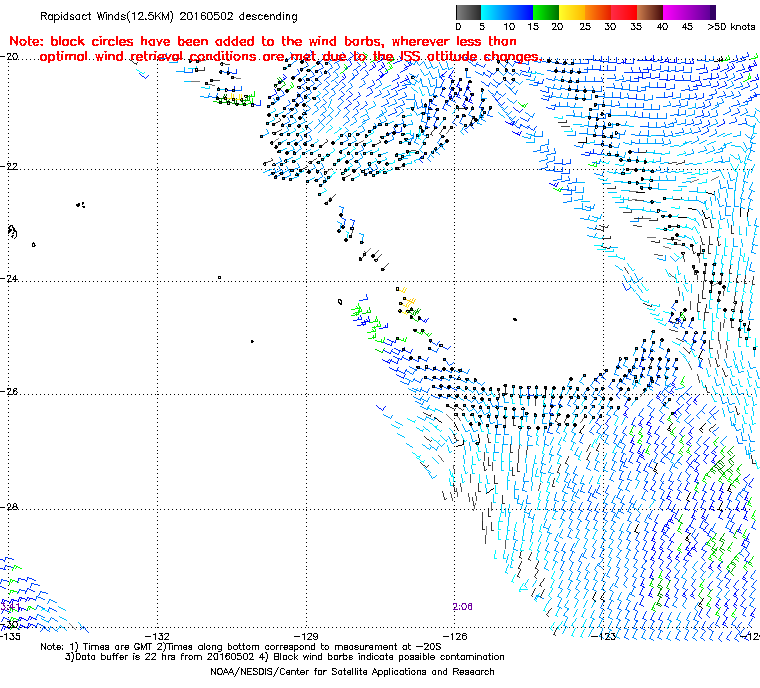
Task: Click the red 'Note: black circles have been added' line
Action: click(263, 41)
